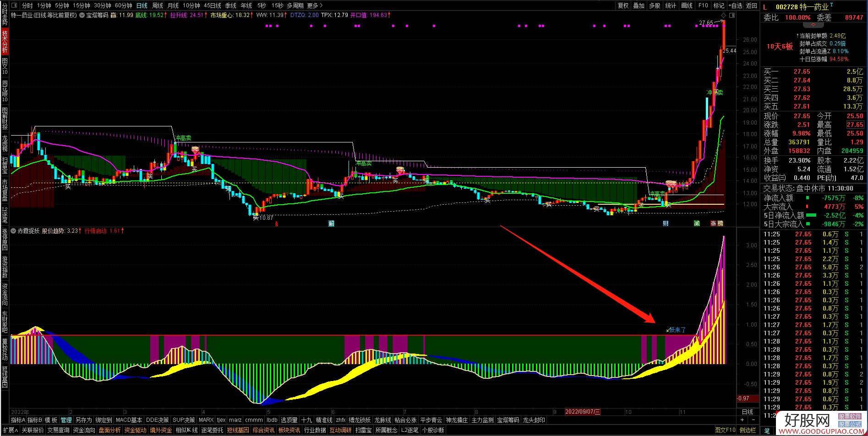Click the 涨 event marker under the chart
This screenshot has width=868, height=436.
(x=713, y=223)
